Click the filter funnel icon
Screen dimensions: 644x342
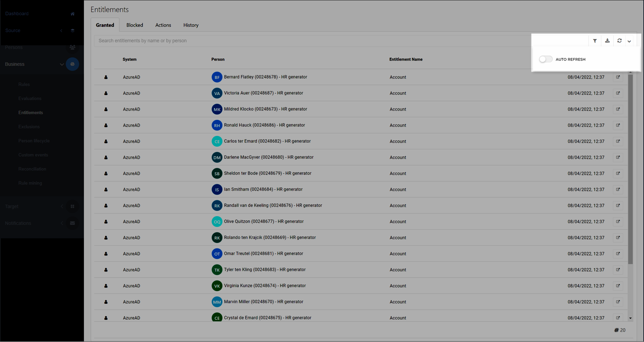(x=595, y=41)
